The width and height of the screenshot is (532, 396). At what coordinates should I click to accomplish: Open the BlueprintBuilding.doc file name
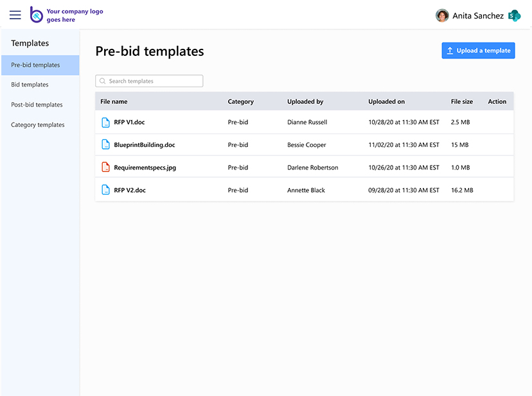point(144,145)
